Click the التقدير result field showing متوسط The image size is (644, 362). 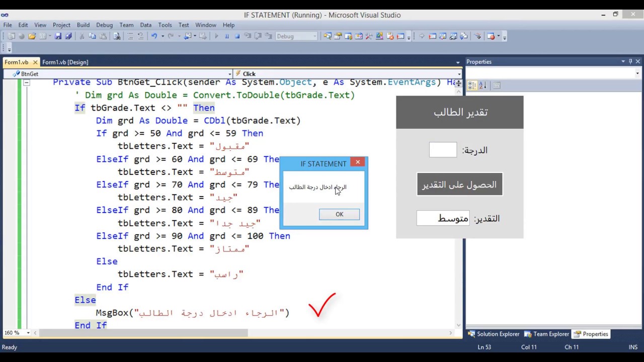pos(443,218)
